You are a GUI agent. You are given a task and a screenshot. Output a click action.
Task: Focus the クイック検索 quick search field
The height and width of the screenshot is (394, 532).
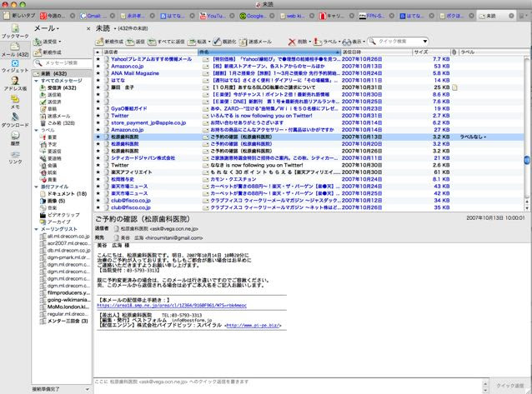(398, 42)
